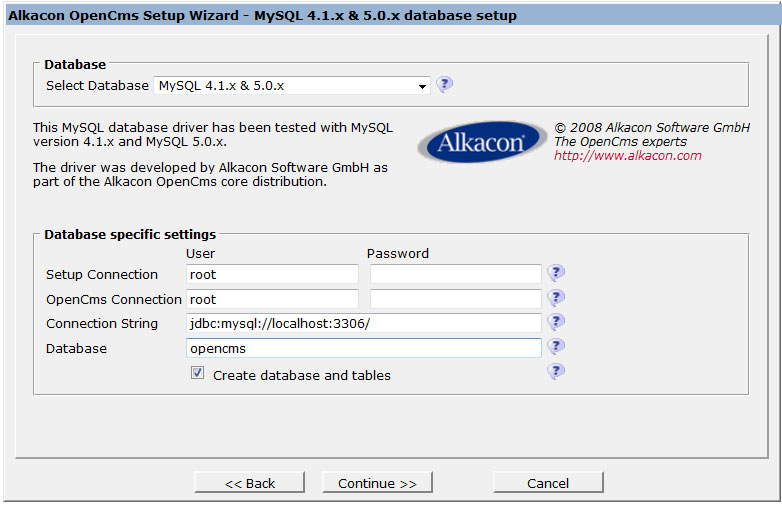Open help icon for Setup Connection row
782x505 pixels.
556,273
